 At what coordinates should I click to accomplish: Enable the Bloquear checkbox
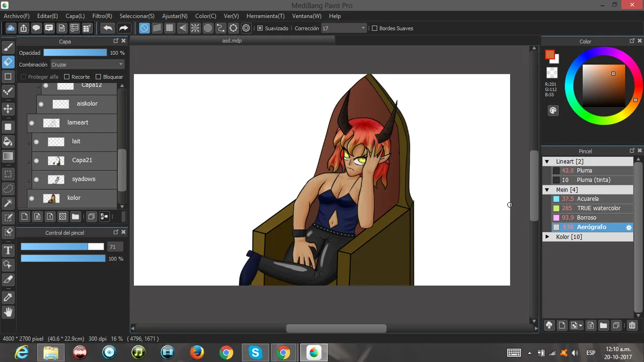98,77
